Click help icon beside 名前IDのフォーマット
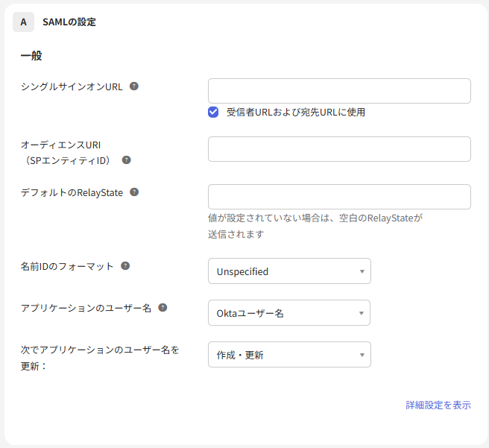 pos(125,266)
